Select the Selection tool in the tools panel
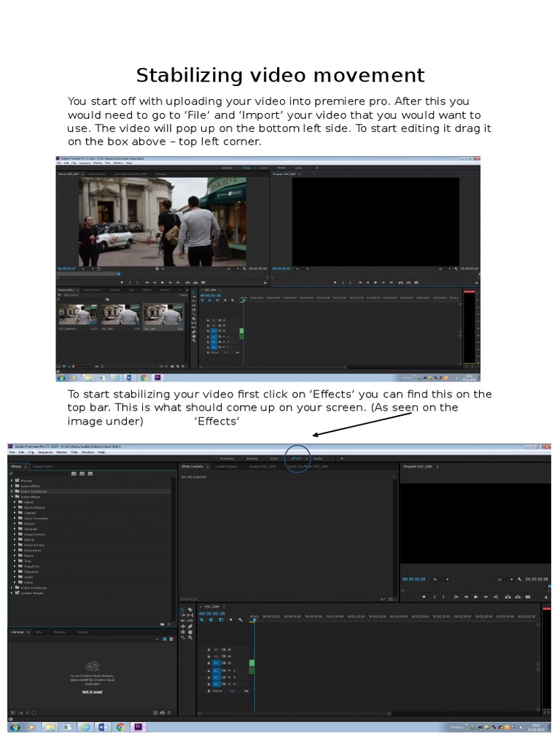The width and height of the screenshot is (560, 747). click(183, 610)
